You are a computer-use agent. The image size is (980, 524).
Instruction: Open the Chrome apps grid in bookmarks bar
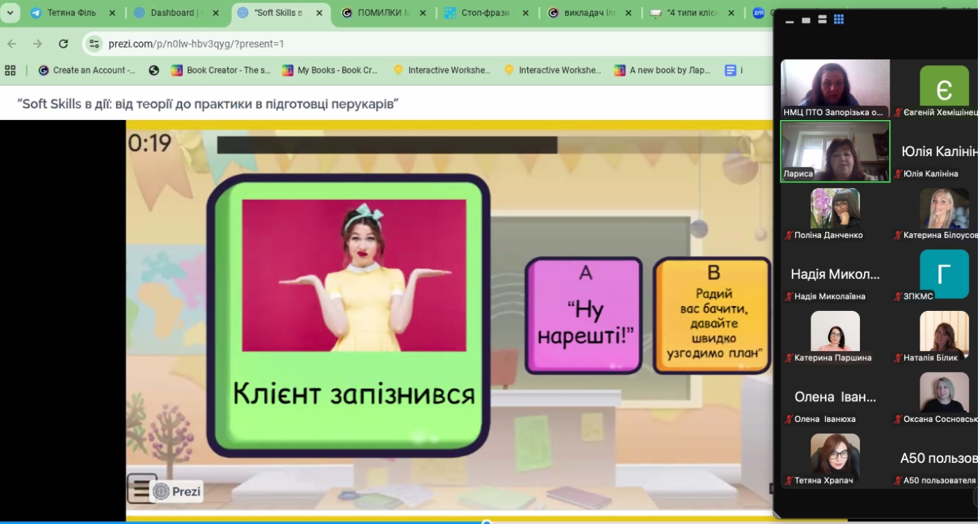click(x=10, y=70)
